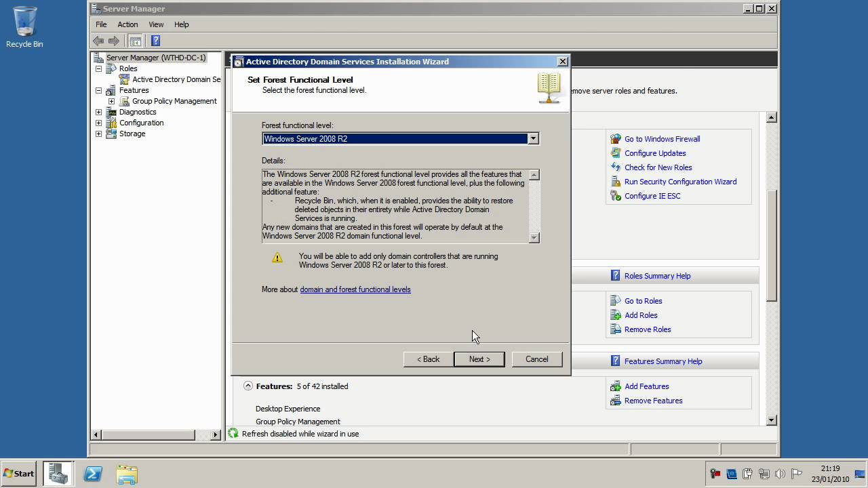
Task: Click the Check for New Roles icon
Action: coord(616,167)
